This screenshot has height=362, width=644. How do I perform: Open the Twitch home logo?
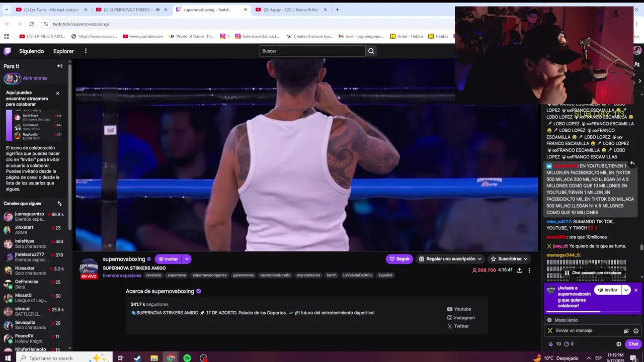pos(8,51)
